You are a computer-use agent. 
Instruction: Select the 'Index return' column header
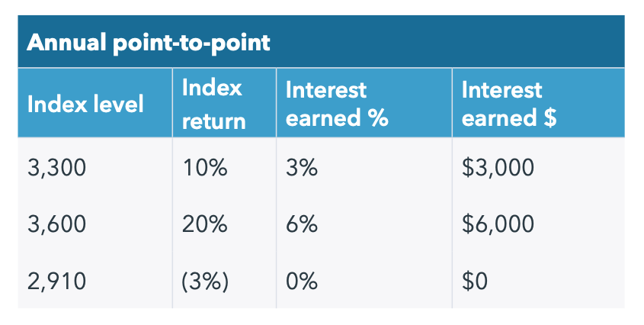(x=213, y=104)
